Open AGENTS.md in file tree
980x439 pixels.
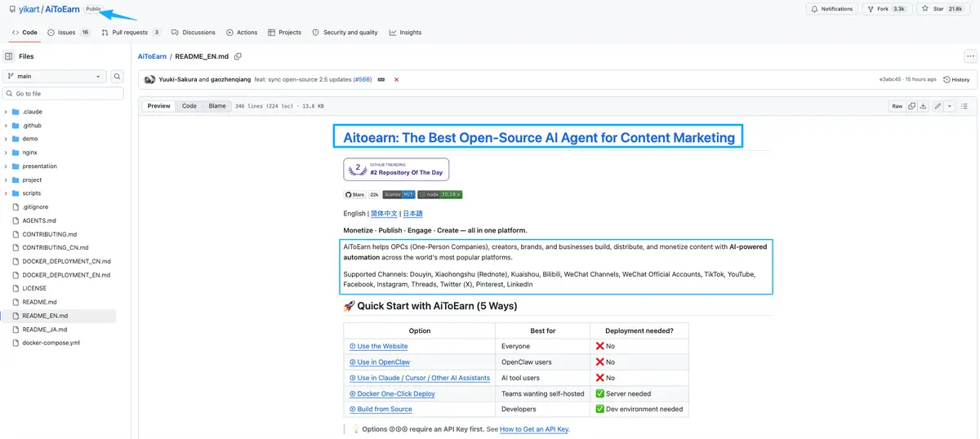[x=39, y=220]
